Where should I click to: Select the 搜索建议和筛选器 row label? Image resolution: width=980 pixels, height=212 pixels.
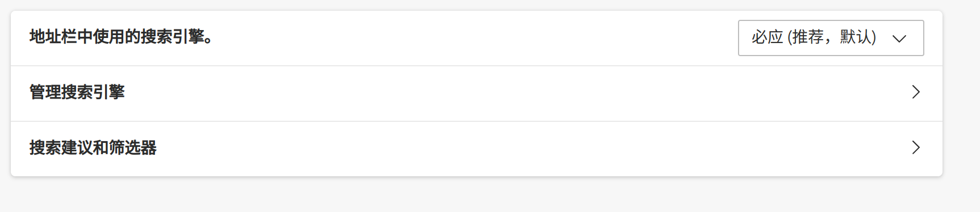coord(93,147)
